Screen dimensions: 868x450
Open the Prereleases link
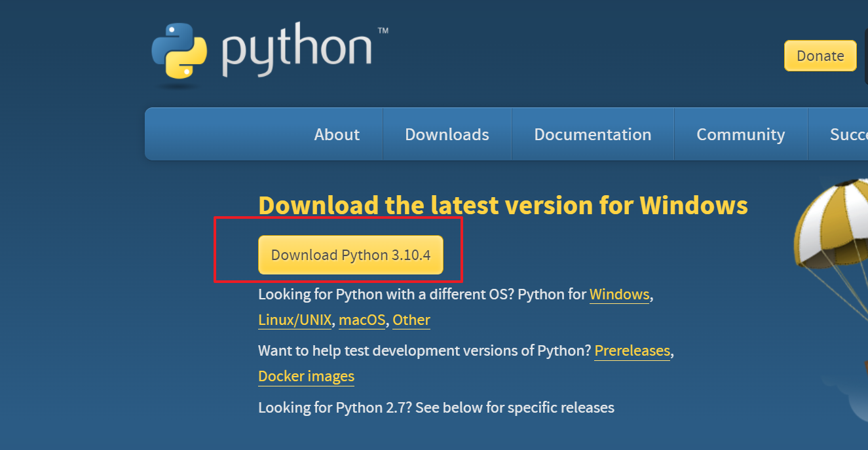[x=632, y=351]
